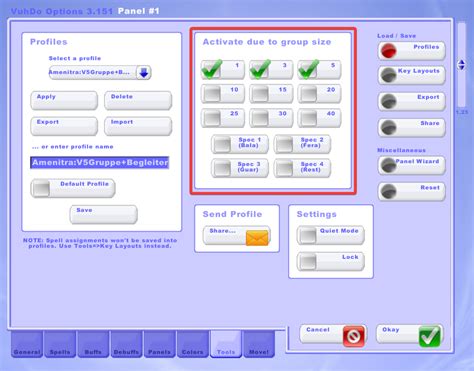Select the Export option under Load / Save
This screenshot has height=371, width=474.
[412, 101]
